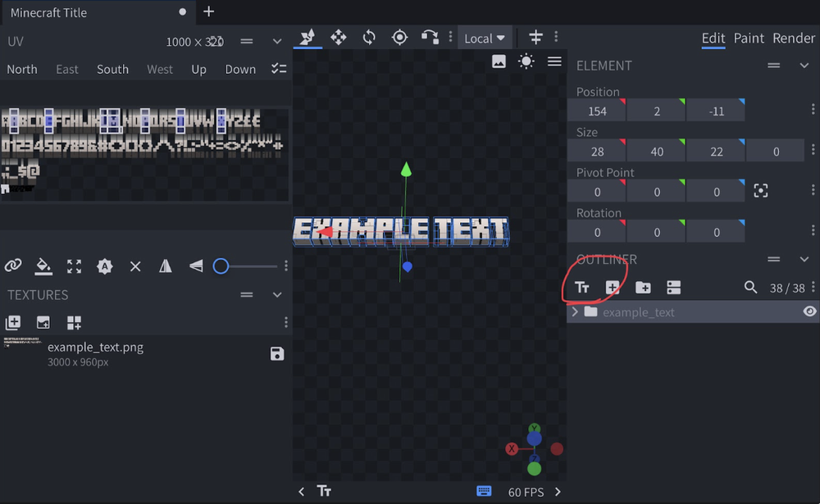Switch to Render mode
Screen dimensions: 820x504
[793, 39]
